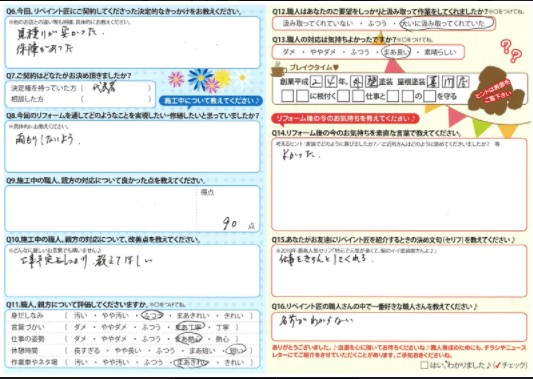533x379 pixels.
Task: Click the coffee cup icon beside ブレイクタイム
Action: [x=278, y=69]
